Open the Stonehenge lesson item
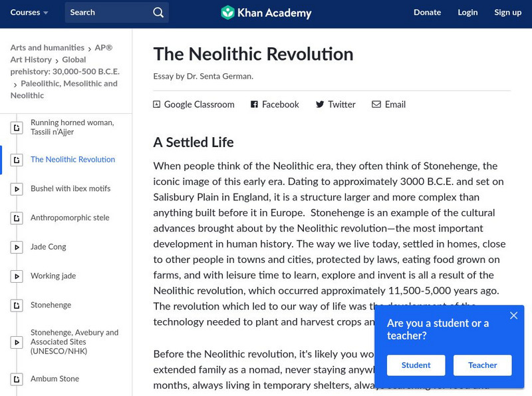The height and width of the screenshot is (396, 532). coord(51,305)
